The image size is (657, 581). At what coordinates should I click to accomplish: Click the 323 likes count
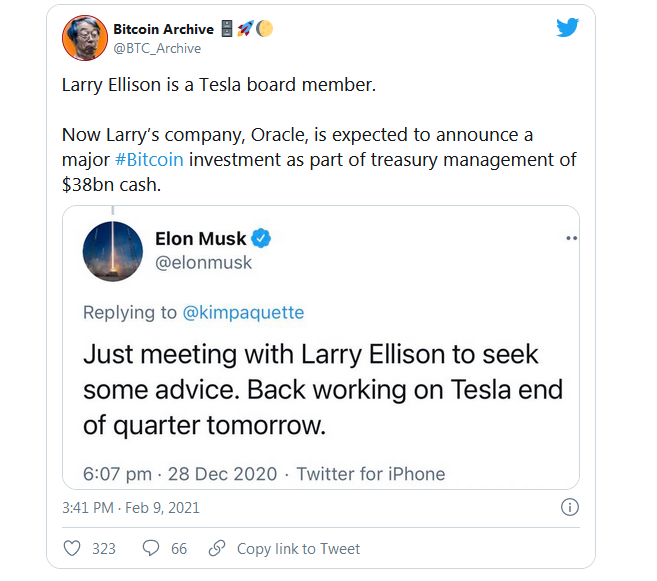pos(104,549)
